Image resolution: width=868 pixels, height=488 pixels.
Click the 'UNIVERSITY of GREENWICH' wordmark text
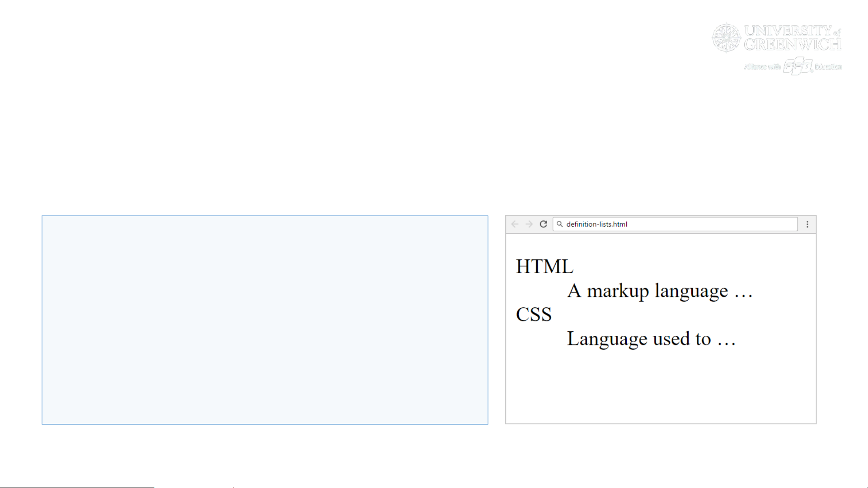pos(793,37)
